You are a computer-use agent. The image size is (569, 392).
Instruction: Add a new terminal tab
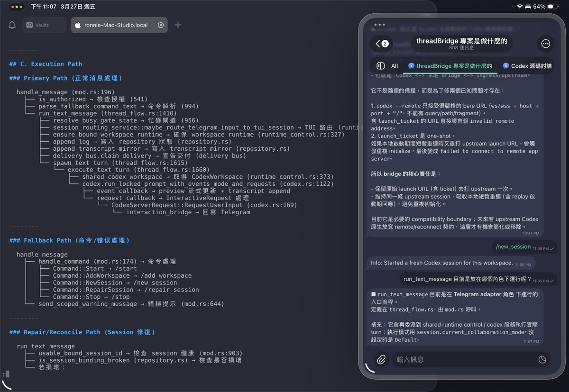pos(178,25)
